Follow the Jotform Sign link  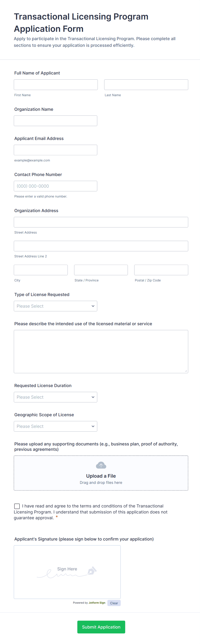pyautogui.click(x=97, y=603)
